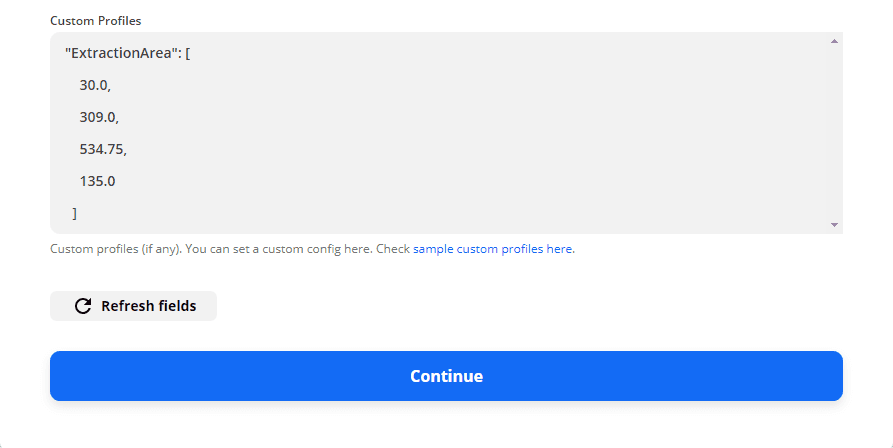The width and height of the screenshot is (893, 448).
Task: Click the closing bracket "]" in the editor
Action: click(75, 213)
